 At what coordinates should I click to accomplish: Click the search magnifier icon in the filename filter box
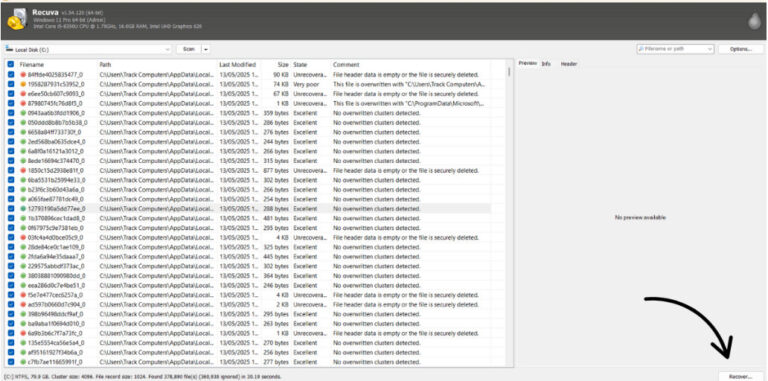pos(641,49)
